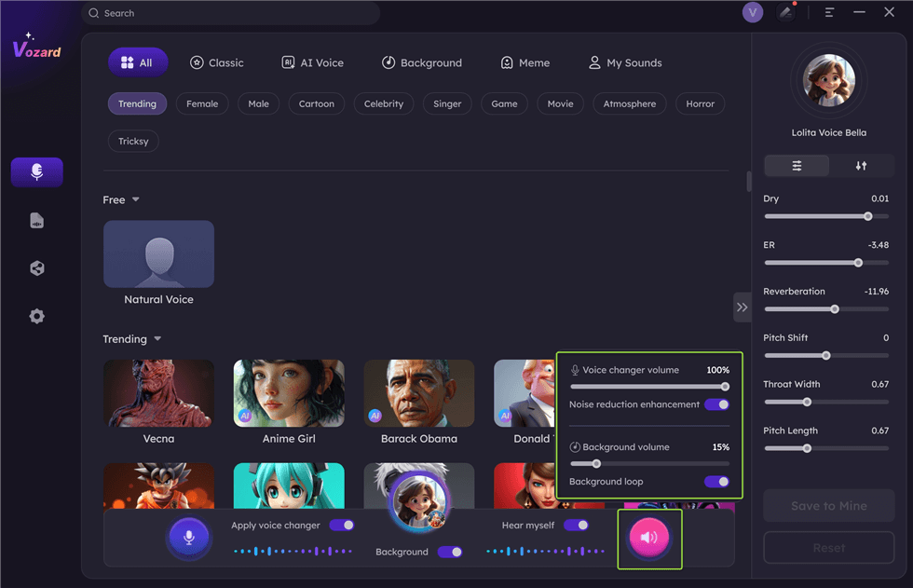Select the sliders adjustment panel icon
913x588 pixels.
(x=797, y=166)
